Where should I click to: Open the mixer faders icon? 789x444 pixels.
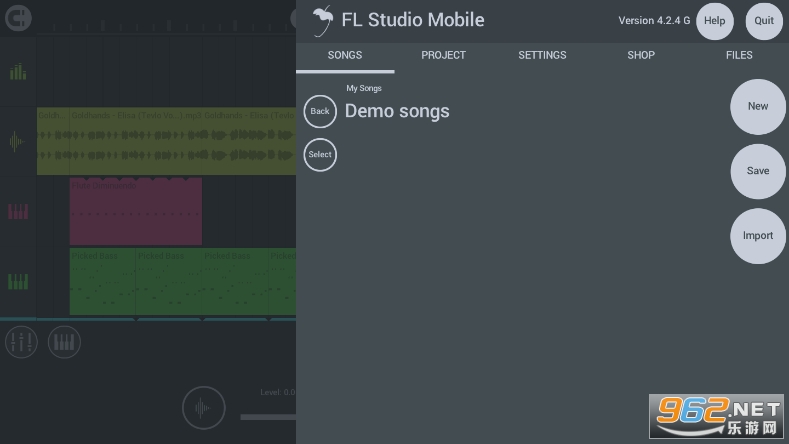click(21, 343)
